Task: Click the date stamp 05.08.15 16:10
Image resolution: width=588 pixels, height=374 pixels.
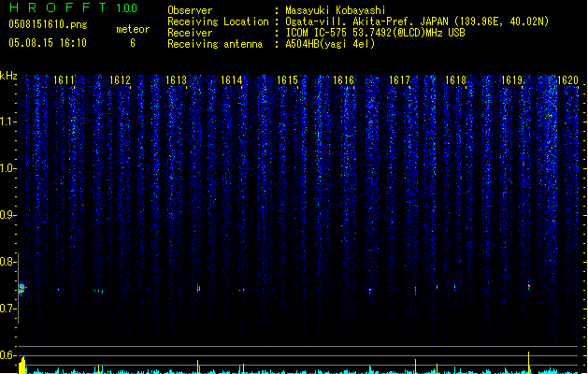Action: coord(48,43)
